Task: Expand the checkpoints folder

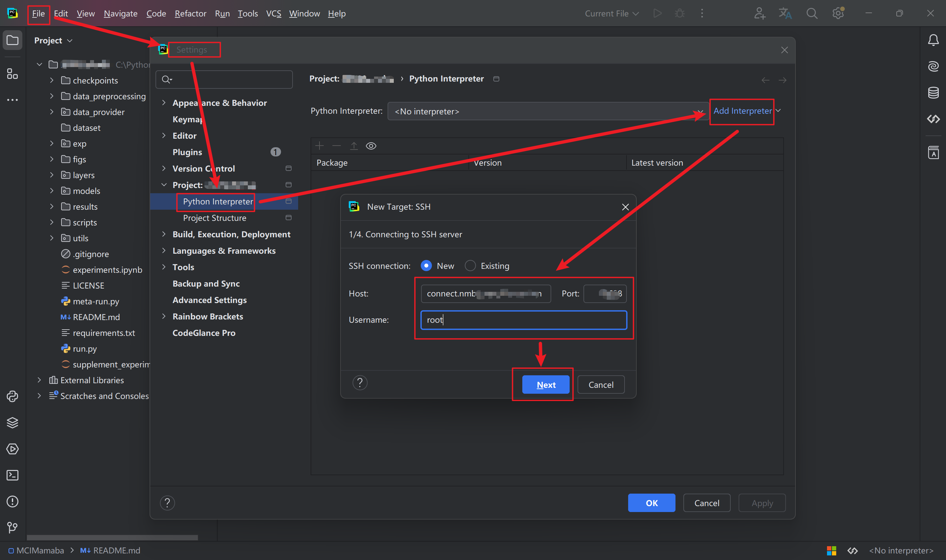Action: tap(52, 81)
